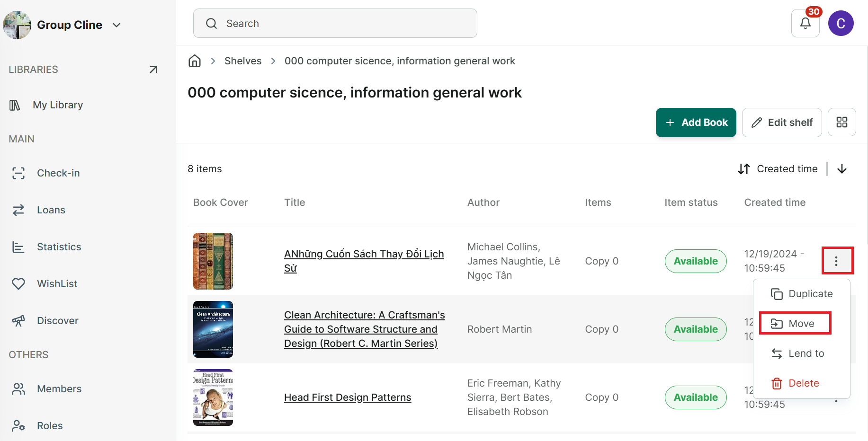Go to the Discover page
This screenshot has height=441, width=868.
[57, 321]
